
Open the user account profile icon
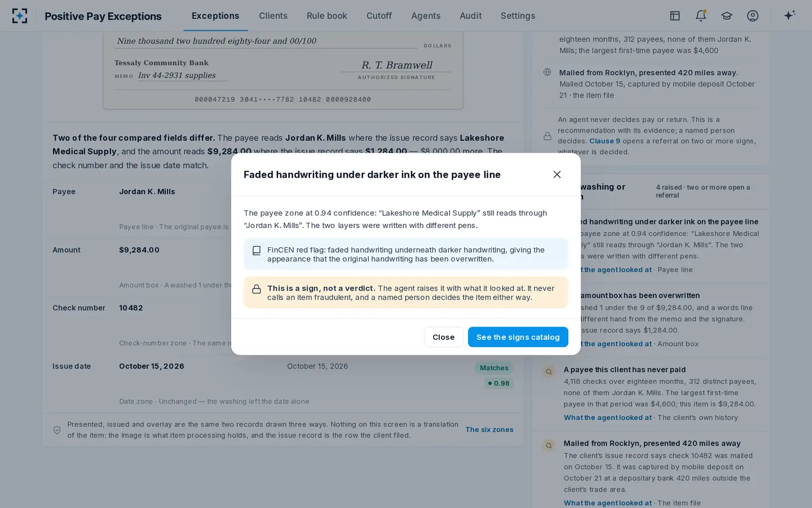click(x=753, y=16)
